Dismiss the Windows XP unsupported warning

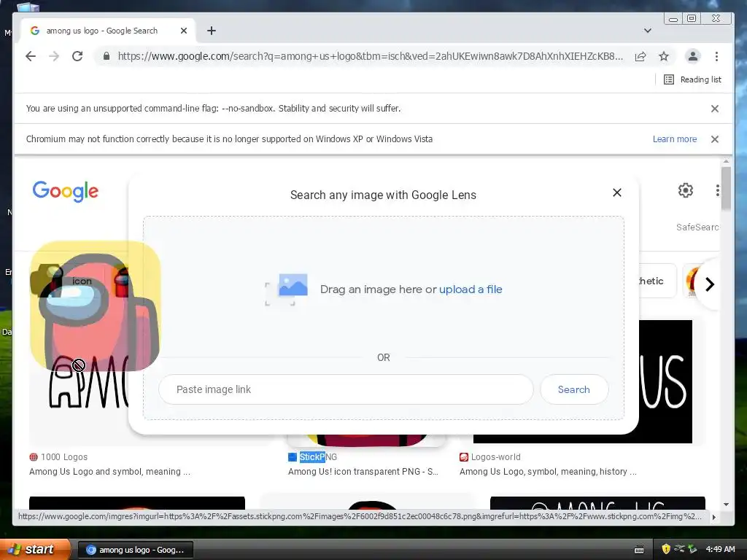click(715, 139)
